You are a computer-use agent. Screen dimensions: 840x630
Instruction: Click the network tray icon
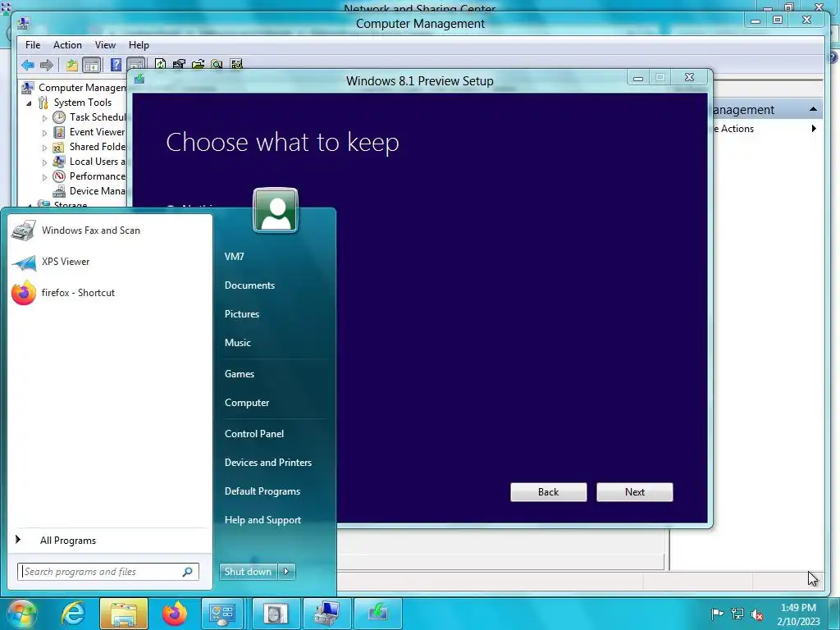(x=737, y=614)
